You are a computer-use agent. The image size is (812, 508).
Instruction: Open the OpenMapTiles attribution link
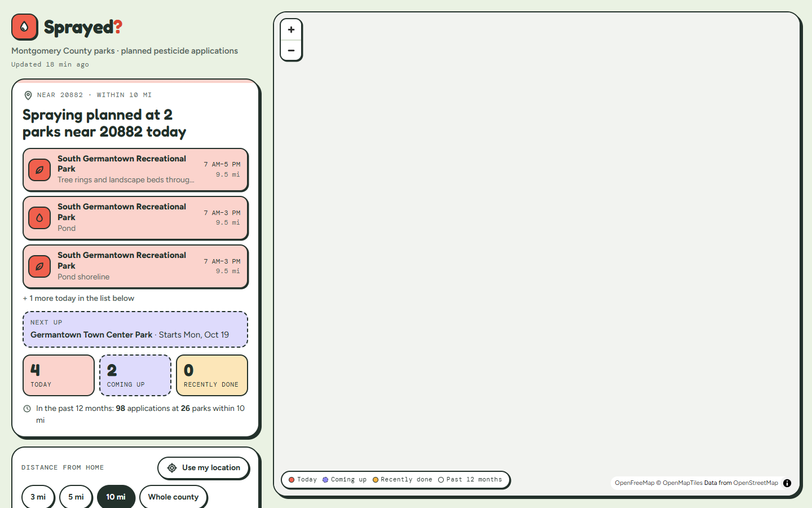point(682,483)
